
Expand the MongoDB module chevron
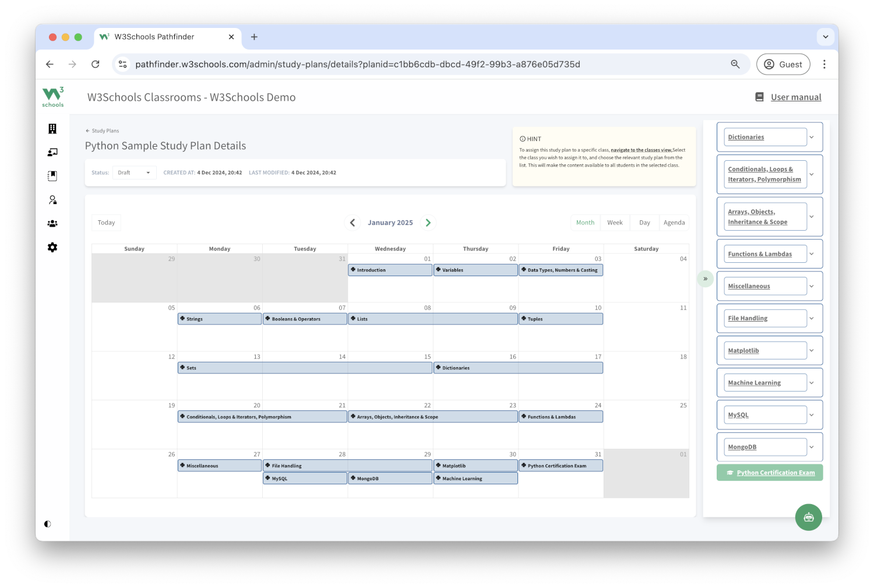[x=812, y=447]
